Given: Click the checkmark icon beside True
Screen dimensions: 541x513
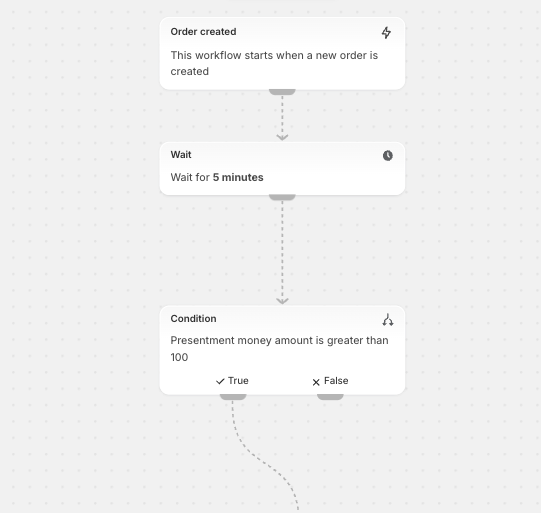Looking at the screenshot, I should [220, 381].
